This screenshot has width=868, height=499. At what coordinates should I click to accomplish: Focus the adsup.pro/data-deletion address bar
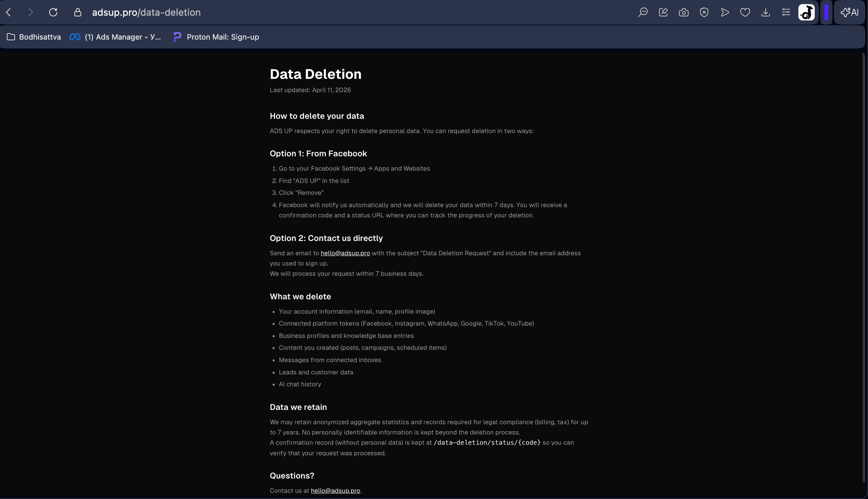pos(146,12)
